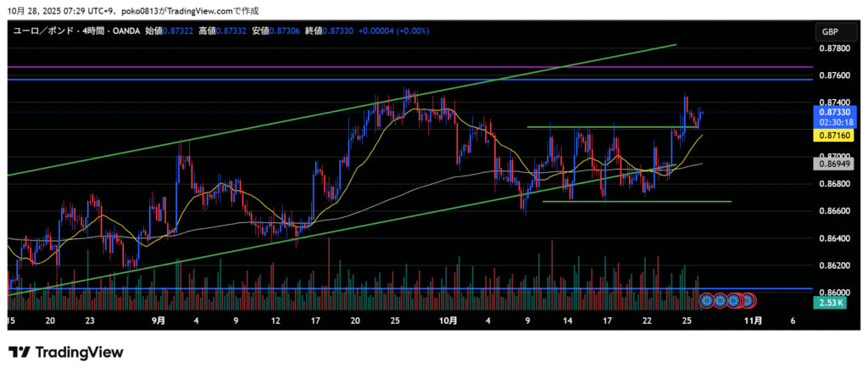The image size is (868, 374).
Task: Select the blue horizontal line below the purple line
Action: coord(339,79)
